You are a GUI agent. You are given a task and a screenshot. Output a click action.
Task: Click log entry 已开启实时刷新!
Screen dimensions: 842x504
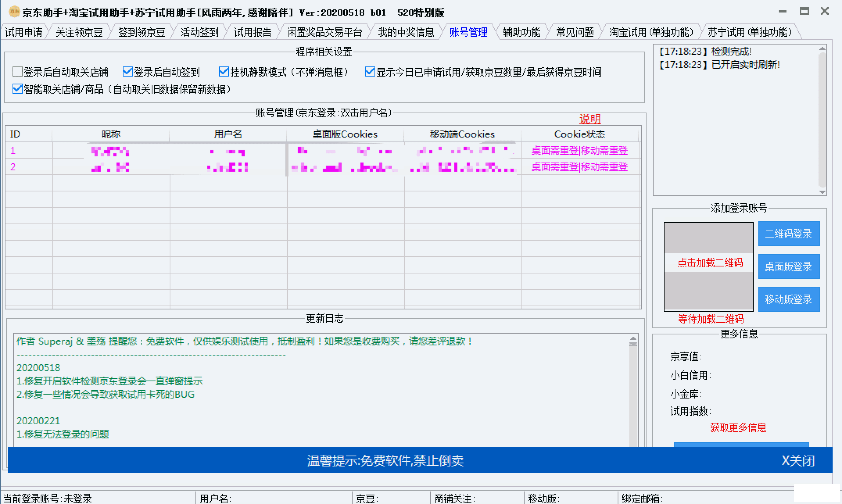719,64
